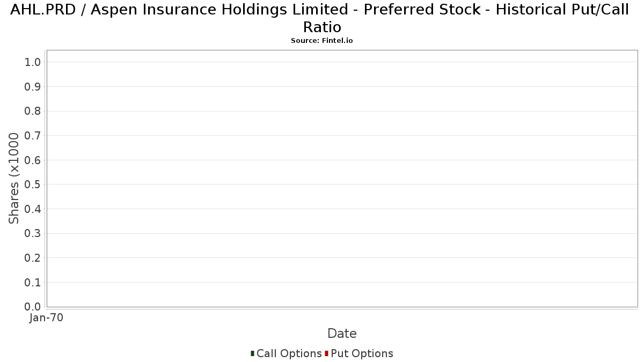
Task: Click the 0.0 y-axis tick label
Action: [33, 307]
